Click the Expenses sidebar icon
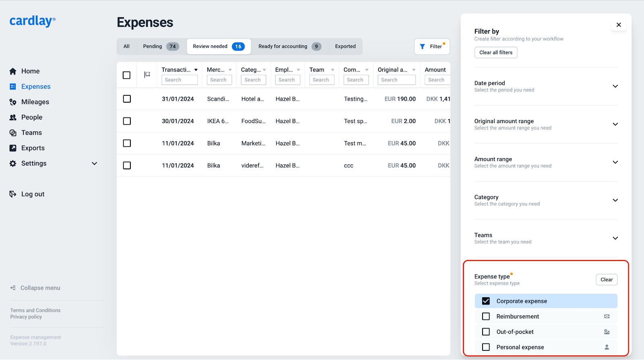 (13, 86)
